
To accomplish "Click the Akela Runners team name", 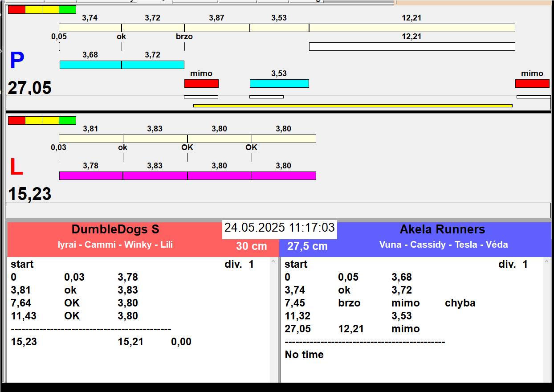I will [442, 229].
